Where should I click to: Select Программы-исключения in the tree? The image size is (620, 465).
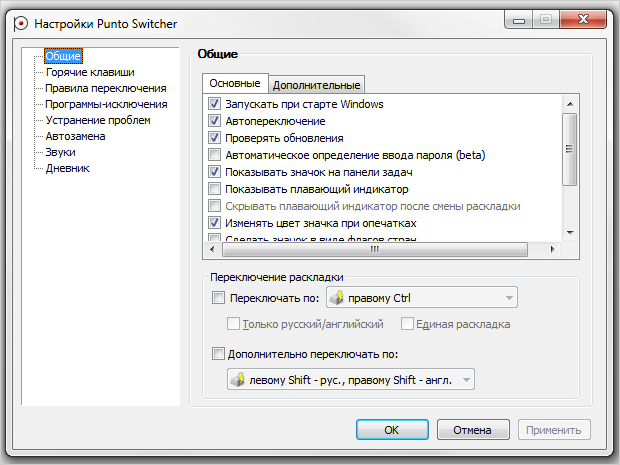point(106,104)
